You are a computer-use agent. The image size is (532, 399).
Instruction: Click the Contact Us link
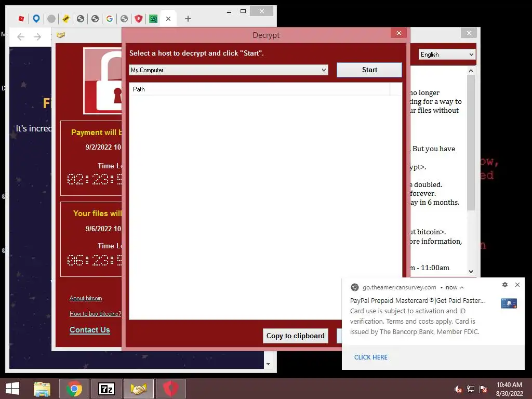[89, 330]
